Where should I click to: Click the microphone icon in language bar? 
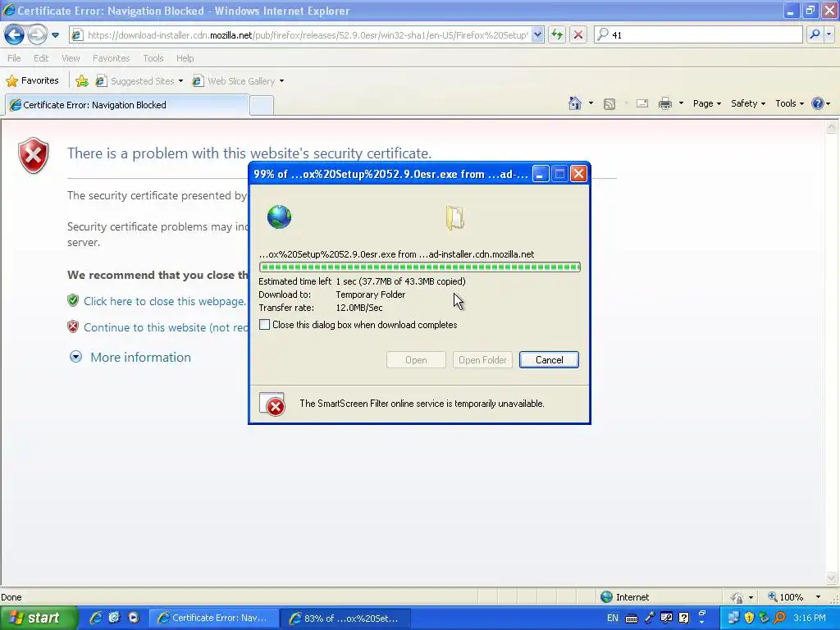coord(650,619)
